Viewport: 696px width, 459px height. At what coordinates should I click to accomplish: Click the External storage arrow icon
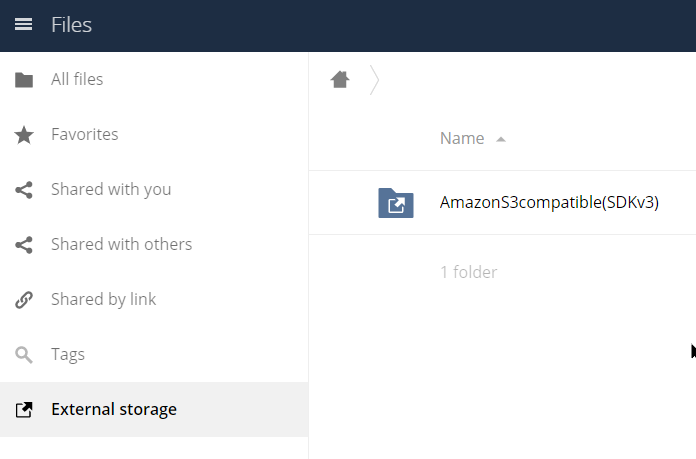[x=24, y=410]
